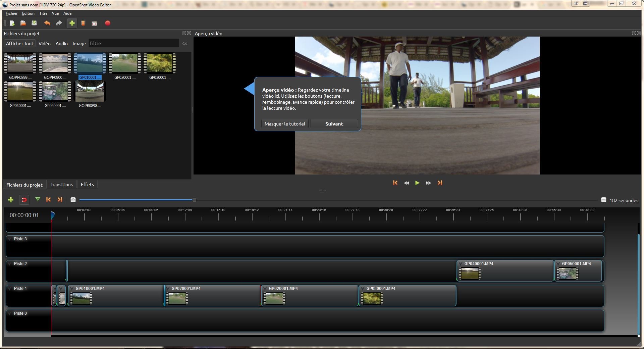Undock the Aperçu vidéo panel
Viewport: 644px width, 349px height.
click(x=634, y=33)
